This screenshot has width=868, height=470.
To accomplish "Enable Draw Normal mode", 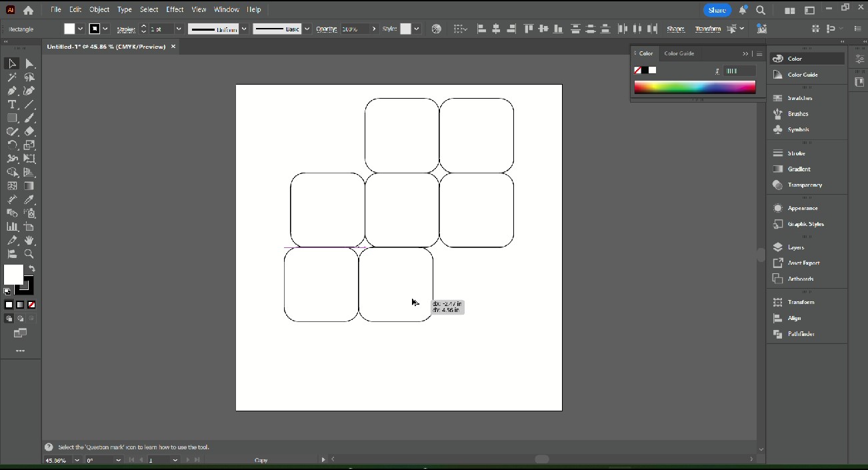I will tap(9, 319).
